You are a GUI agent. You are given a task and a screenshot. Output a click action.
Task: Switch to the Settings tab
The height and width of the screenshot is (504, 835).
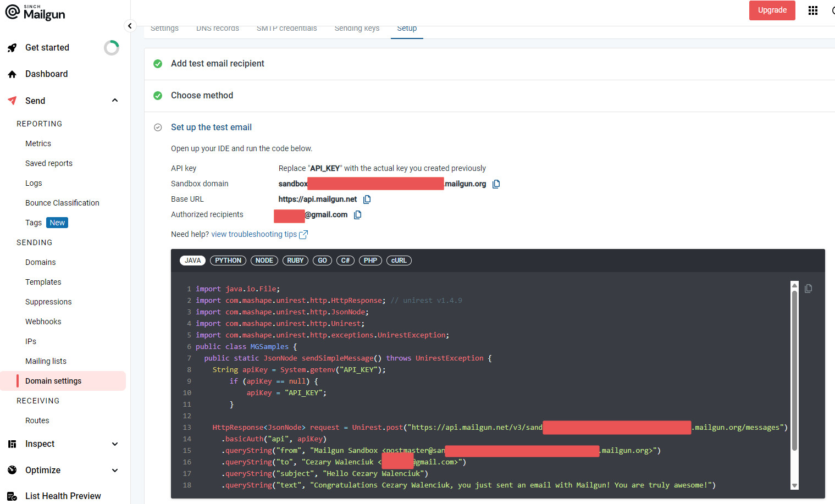[164, 29]
